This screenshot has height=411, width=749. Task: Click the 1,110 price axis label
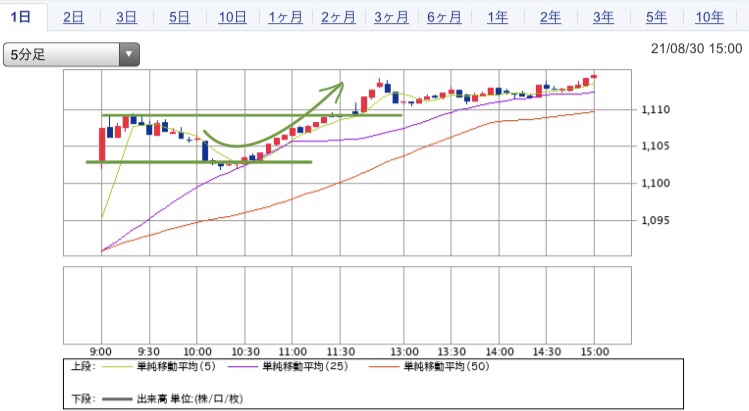coord(655,109)
